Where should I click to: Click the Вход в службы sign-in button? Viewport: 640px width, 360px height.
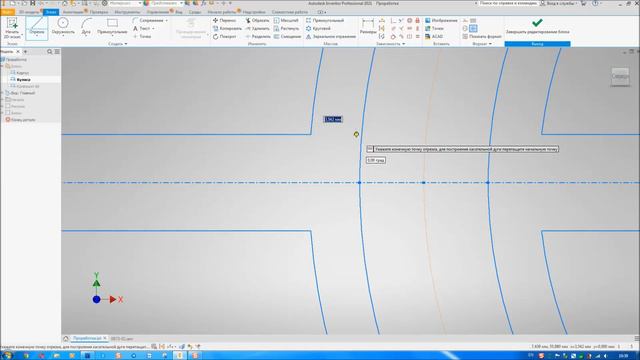(x=558, y=3)
